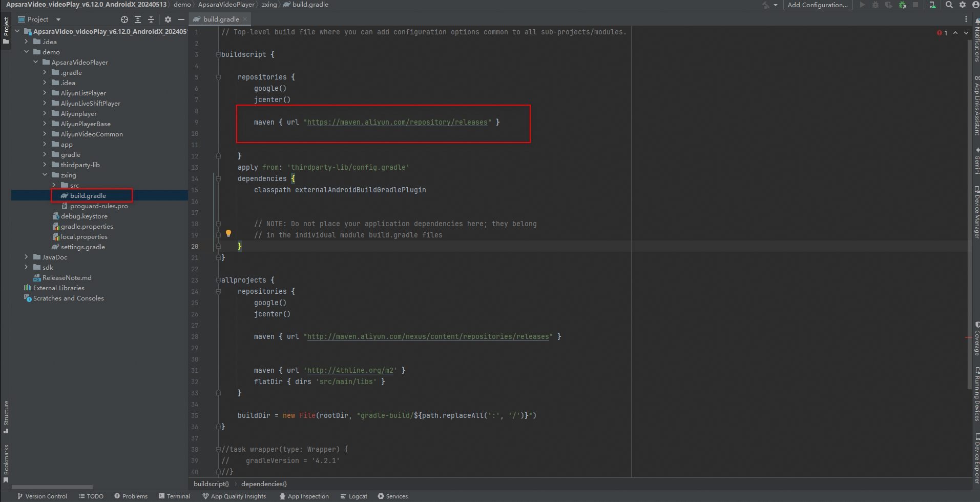Click the Debug bug icon
This screenshot has height=502, width=980.
tap(875, 5)
